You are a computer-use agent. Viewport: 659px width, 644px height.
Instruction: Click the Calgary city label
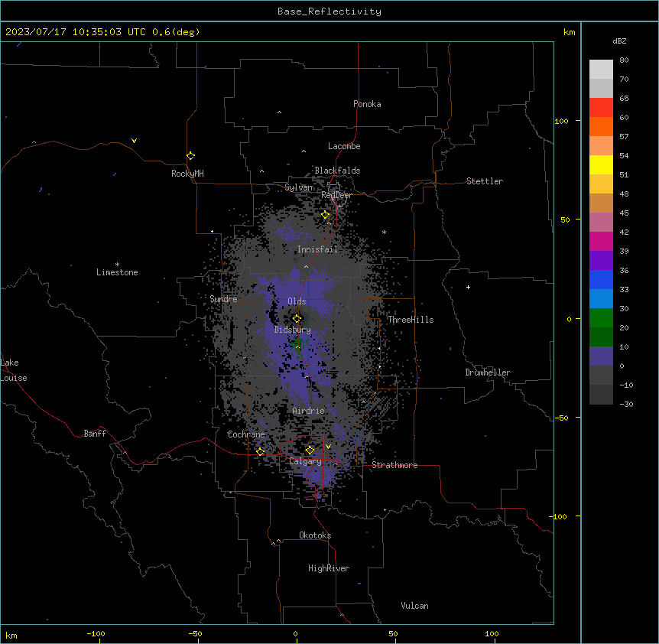(x=306, y=461)
